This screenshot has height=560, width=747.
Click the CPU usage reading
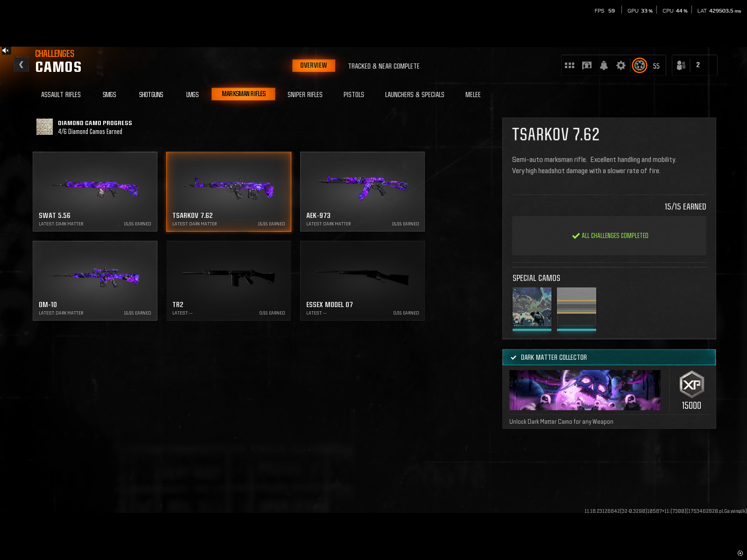675,11
